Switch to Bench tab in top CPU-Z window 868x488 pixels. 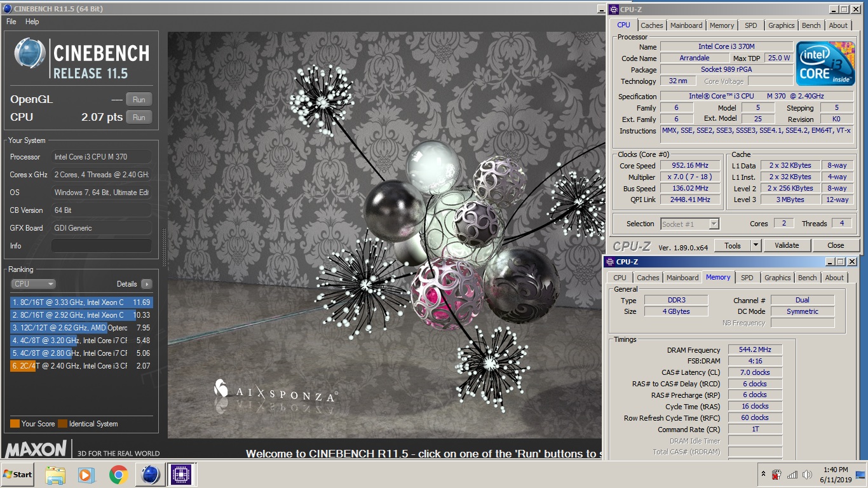pyautogui.click(x=811, y=25)
